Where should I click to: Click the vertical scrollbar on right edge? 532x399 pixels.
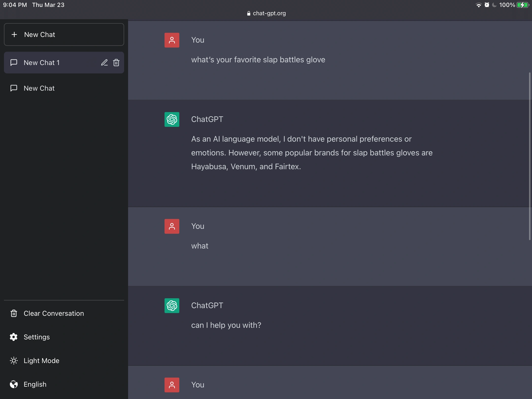click(530, 156)
